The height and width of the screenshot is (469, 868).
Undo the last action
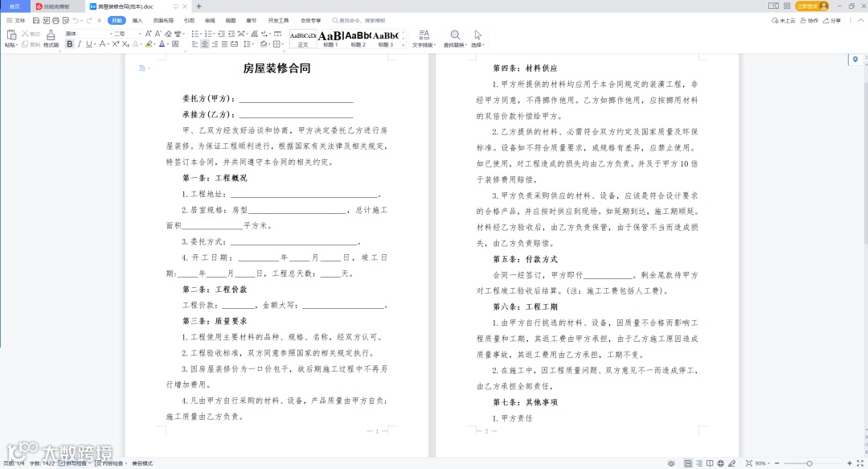pyautogui.click(x=76, y=20)
